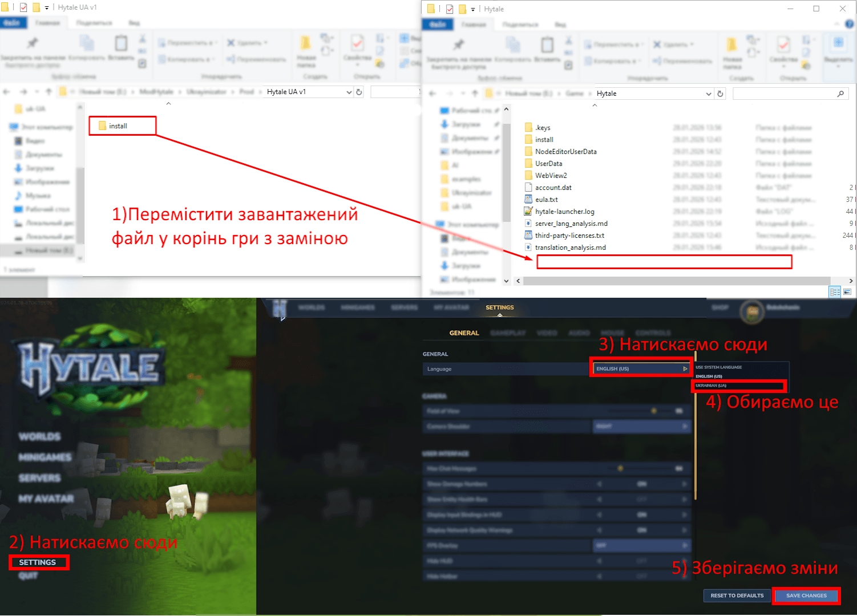Adjust the Field of View slider handle
Image resolution: width=857 pixels, height=616 pixels.
(x=654, y=411)
